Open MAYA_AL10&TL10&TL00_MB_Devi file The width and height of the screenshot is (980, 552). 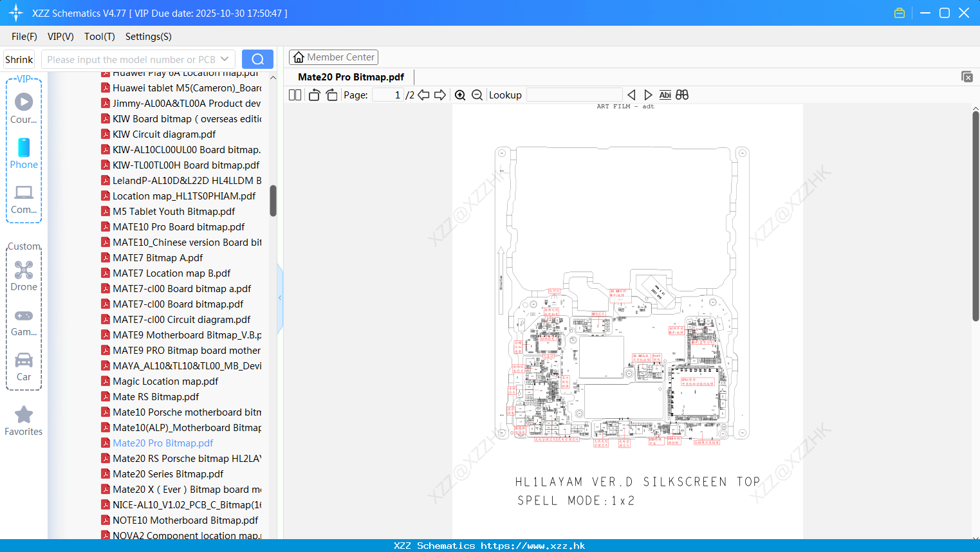(x=181, y=366)
